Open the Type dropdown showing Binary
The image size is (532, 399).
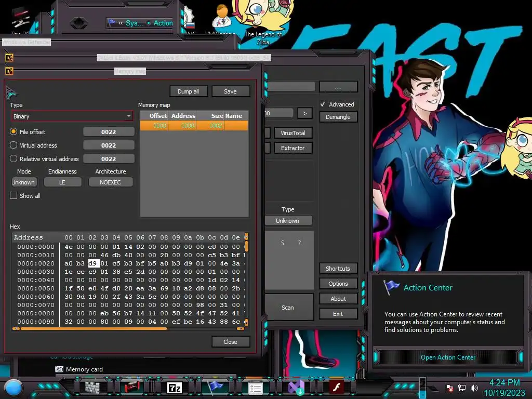tap(72, 116)
